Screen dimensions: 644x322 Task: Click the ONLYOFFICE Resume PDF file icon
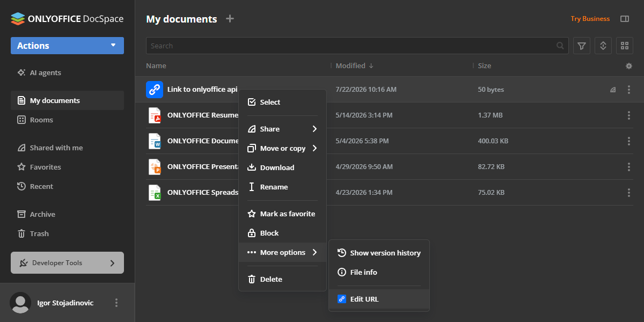coord(155,115)
